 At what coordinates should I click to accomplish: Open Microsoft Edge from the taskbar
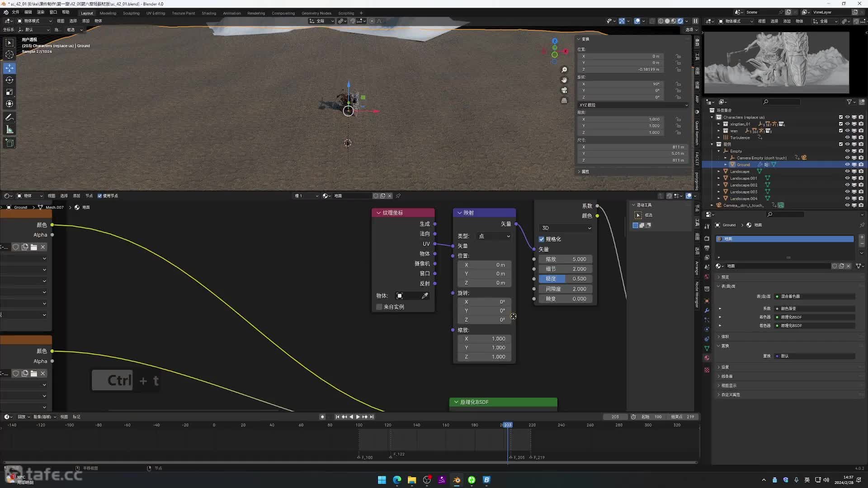tap(397, 480)
